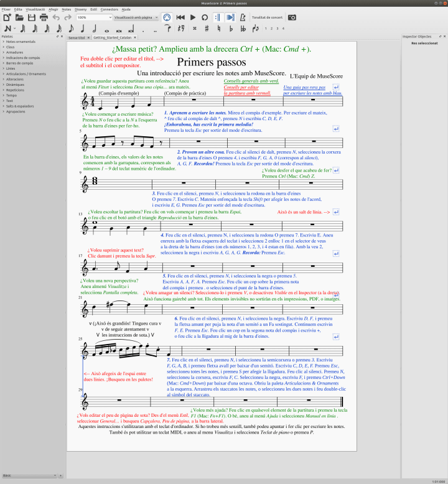
Task: Expand the Dinàmiques palette
Action: (15, 85)
